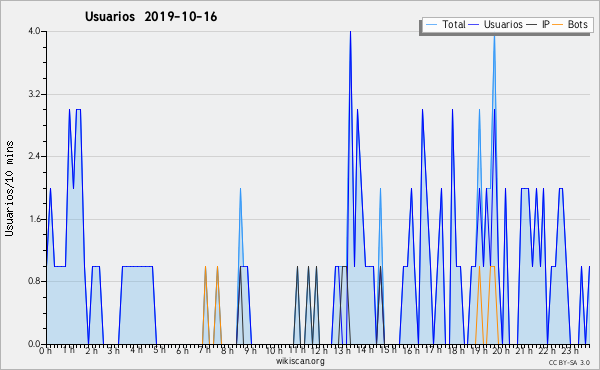The image size is (600, 370).
Task: Click the y-axis value '0.8'
Action: point(34,281)
